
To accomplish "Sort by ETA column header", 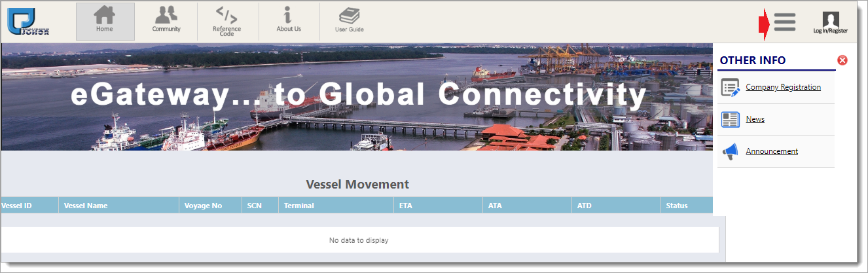I will (x=405, y=206).
